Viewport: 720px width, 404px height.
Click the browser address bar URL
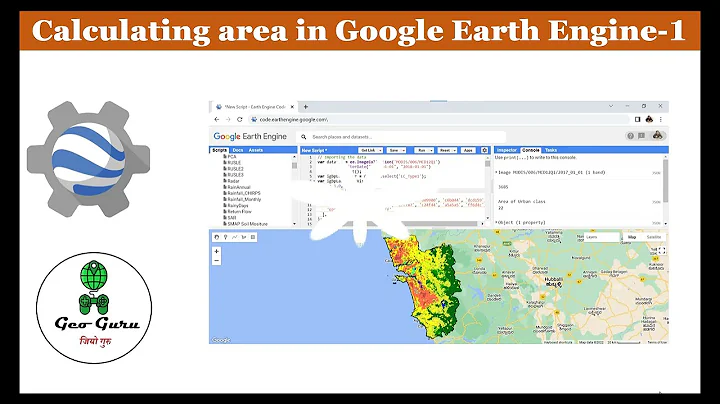pos(294,119)
